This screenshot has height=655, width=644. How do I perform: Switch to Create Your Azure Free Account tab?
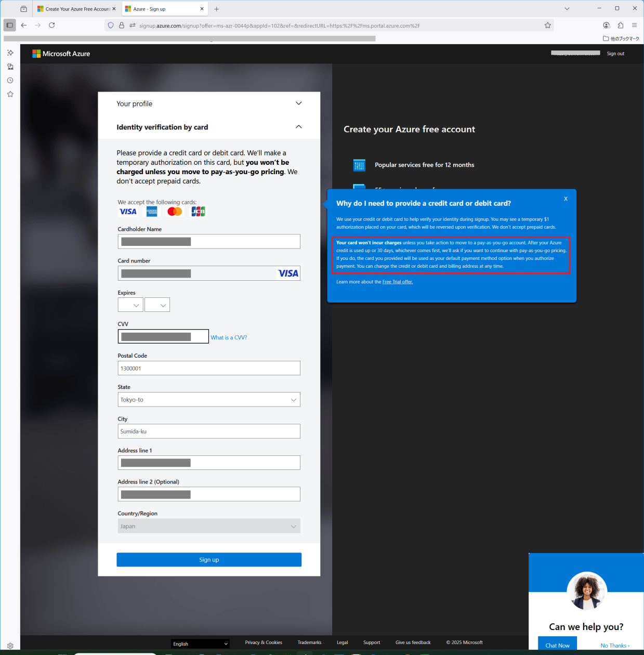tap(77, 9)
